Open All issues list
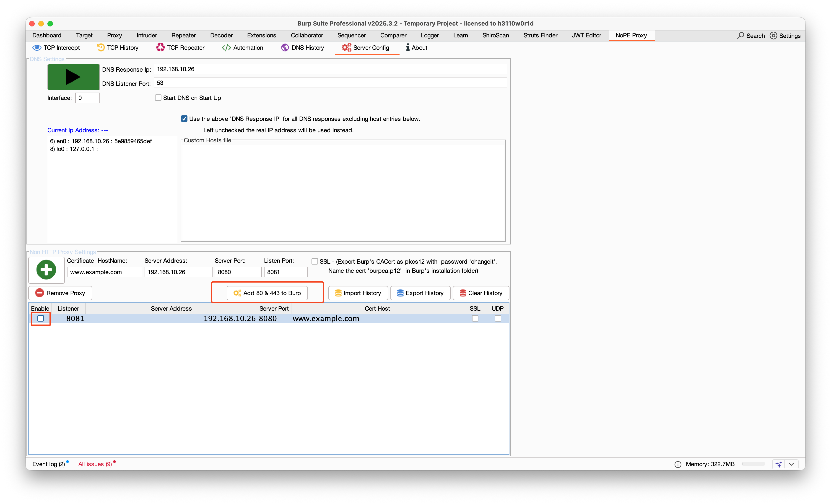This screenshot has height=504, width=831. click(95, 464)
